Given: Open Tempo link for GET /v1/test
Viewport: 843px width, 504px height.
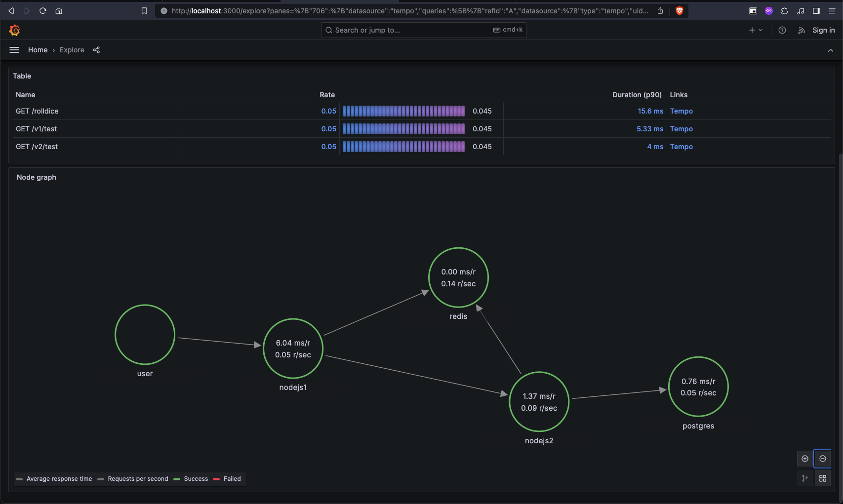Looking at the screenshot, I should point(682,129).
